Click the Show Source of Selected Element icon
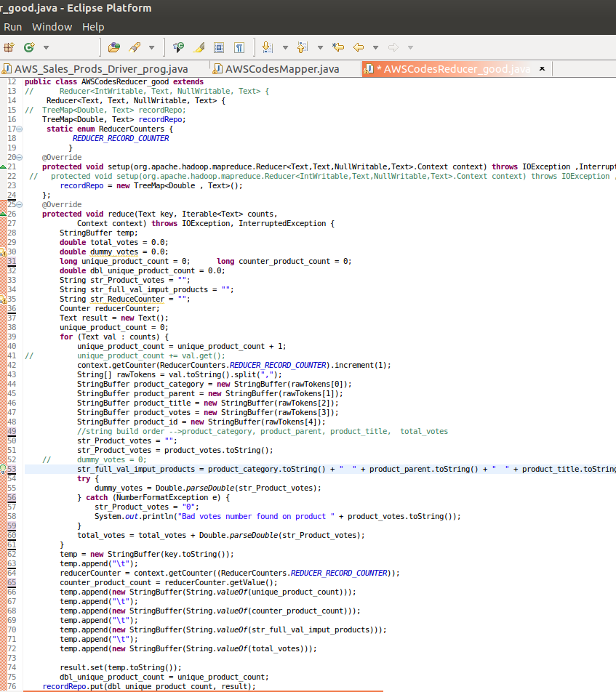 coord(219,47)
